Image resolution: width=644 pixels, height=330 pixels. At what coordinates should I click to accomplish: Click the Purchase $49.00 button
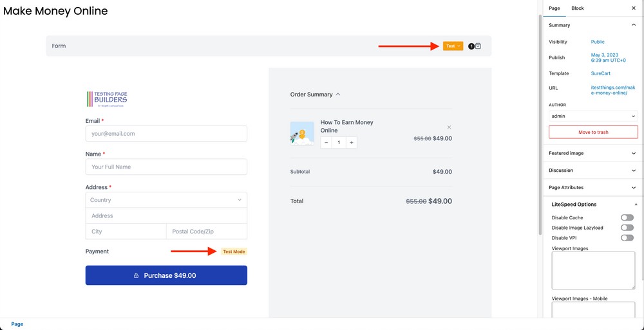tap(166, 275)
